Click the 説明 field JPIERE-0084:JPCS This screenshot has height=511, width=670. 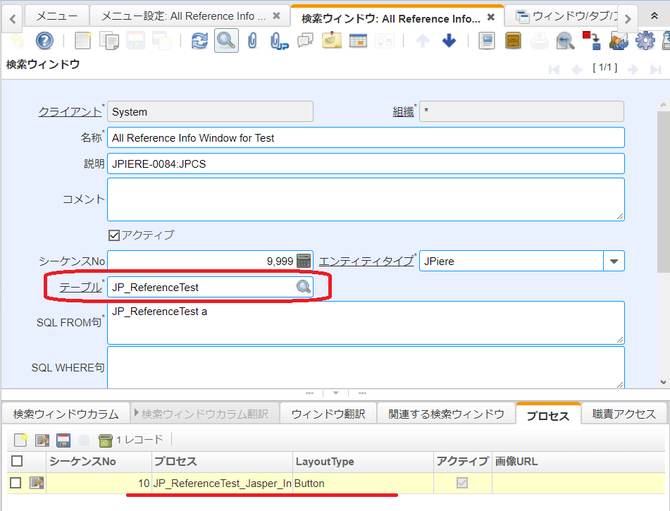[366, 164]
